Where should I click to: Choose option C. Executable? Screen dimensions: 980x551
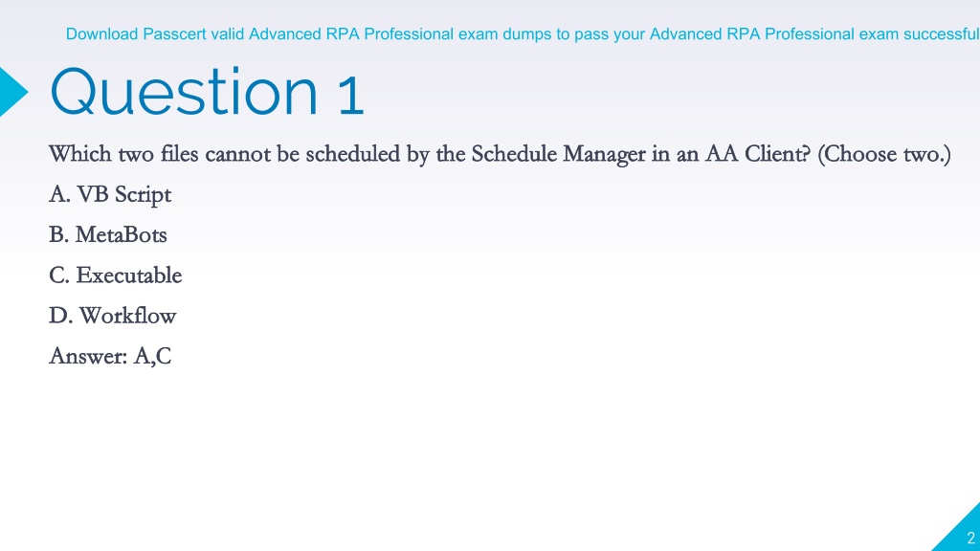click(116, 275)
